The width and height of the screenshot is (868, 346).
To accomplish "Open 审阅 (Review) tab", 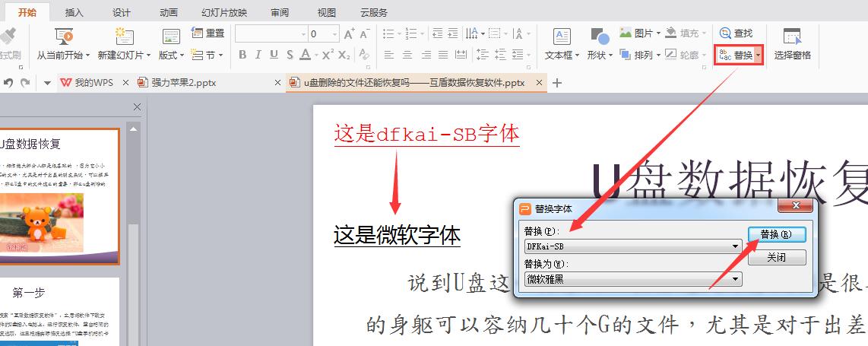I will pos(280,13).
